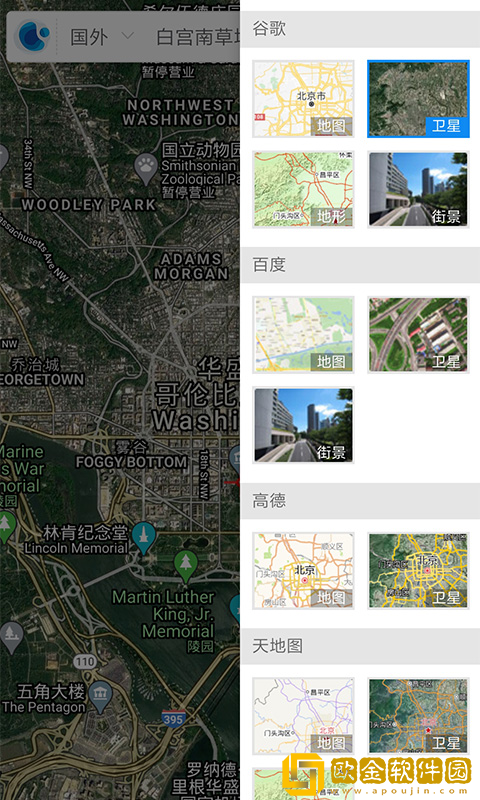
Task: Click the WOODLEY PARK map label
Action: pyautogui.click(x=88, y=205)
